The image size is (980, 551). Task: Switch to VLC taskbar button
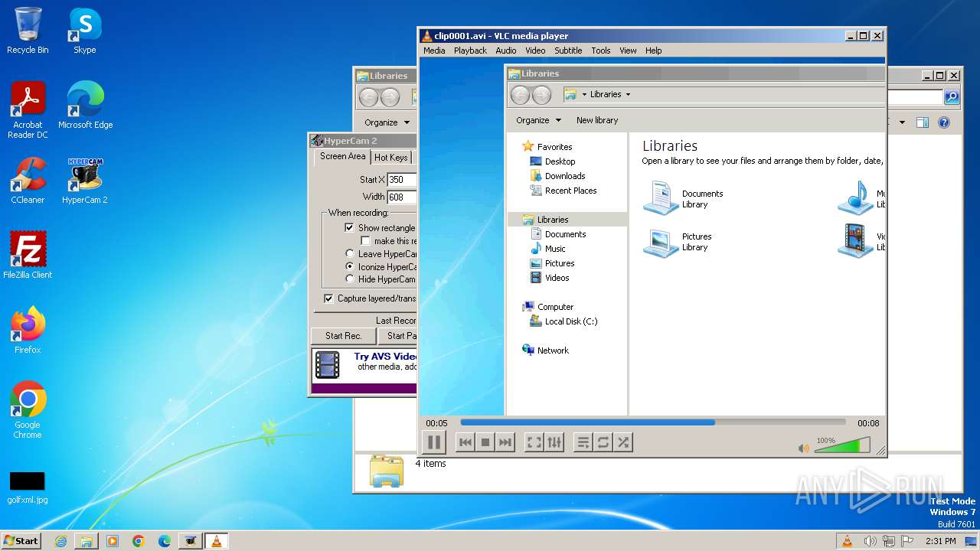click(217, 541)
